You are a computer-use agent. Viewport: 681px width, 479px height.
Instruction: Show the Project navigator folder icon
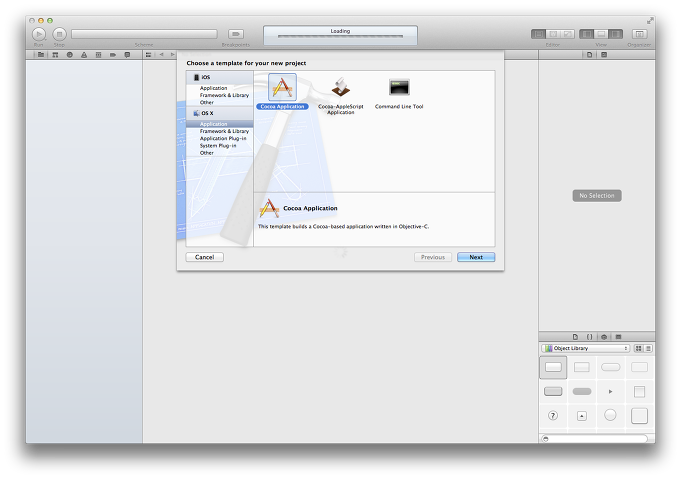click(40, 55)
